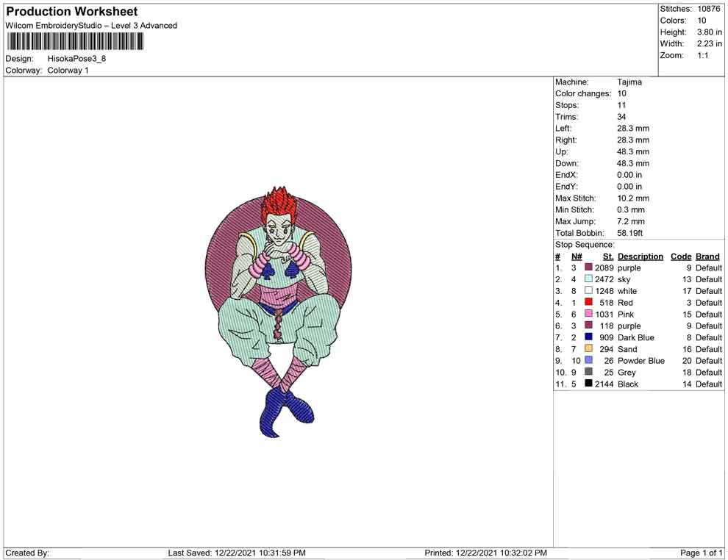Click the 'Red' description in row 4
Image resolution: width=728 pixels, height=560 pixels.
pyautogui.click(x=625, y=303)
